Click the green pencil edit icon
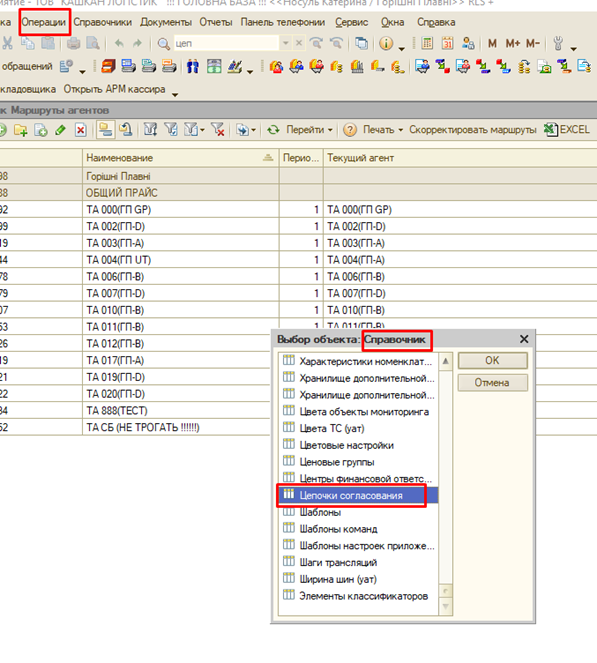Image resolution: width=597 pixels, height=663 pixels. tap(60, 130)
